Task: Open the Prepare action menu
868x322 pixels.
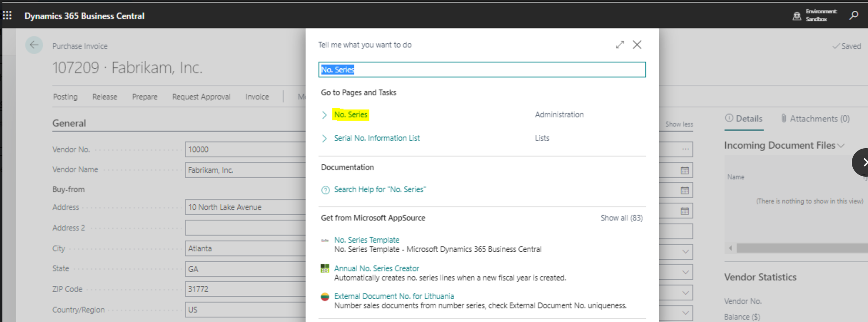Action: pos(145,97)
